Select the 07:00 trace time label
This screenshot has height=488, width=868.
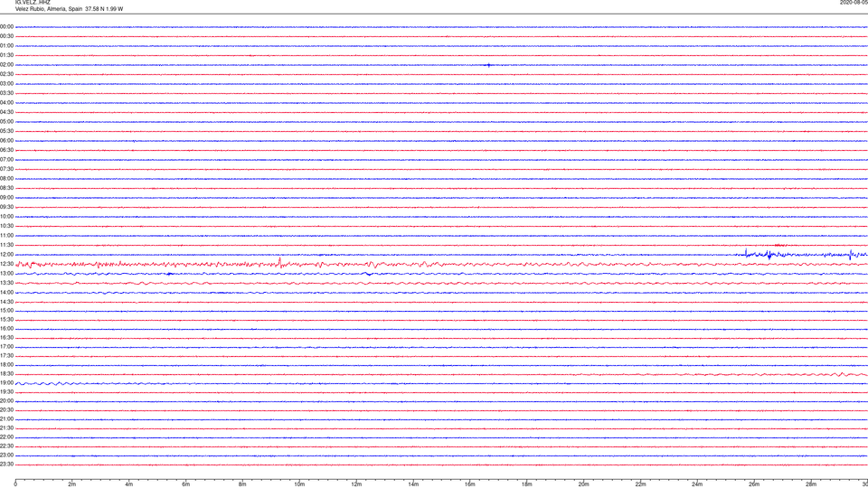click(6, 159)
